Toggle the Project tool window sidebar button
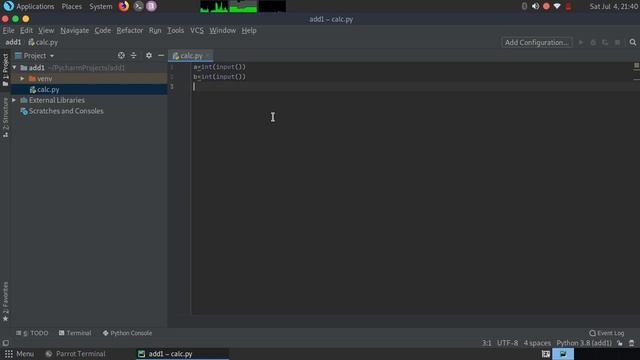 point(5,69)
